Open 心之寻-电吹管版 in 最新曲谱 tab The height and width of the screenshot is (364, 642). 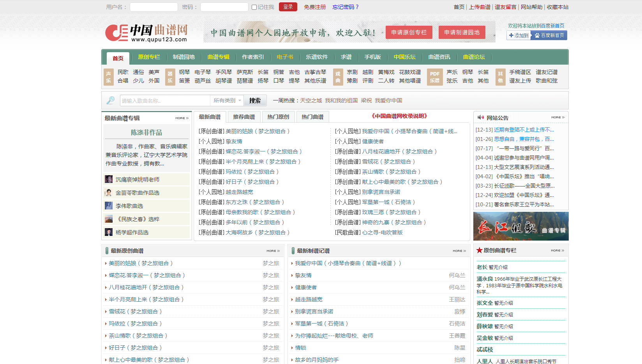point(382,232)
